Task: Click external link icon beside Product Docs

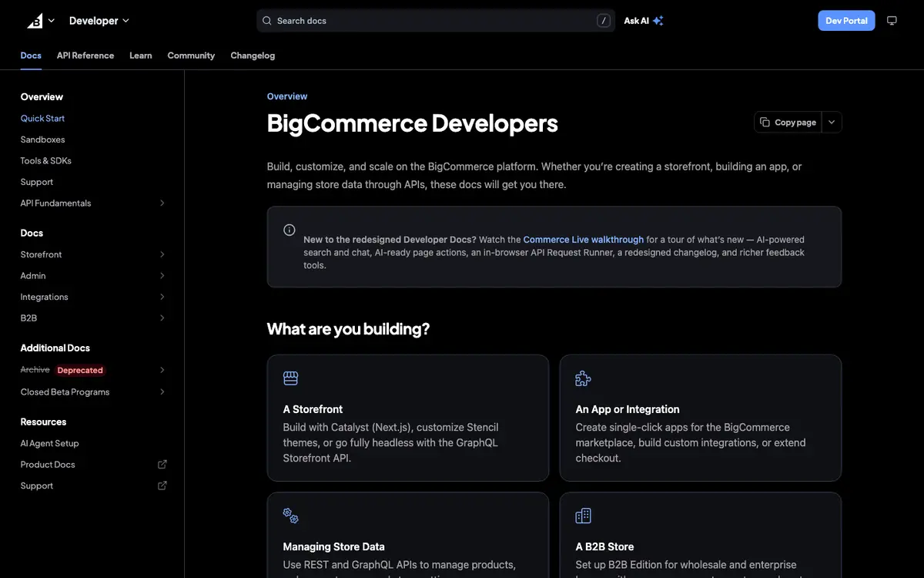Action: click(x=162, y=465)
